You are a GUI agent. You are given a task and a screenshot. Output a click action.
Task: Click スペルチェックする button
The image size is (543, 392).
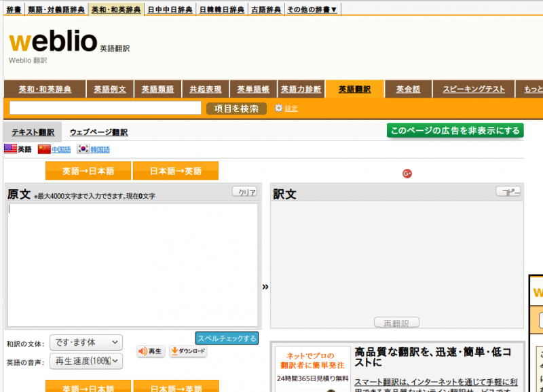[227, 338]
